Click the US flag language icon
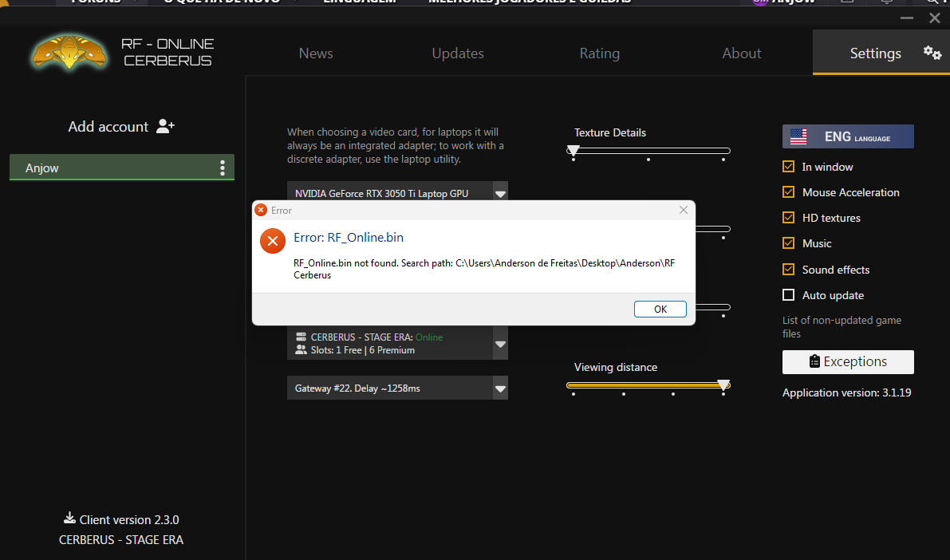Viewport: 950px width, 560px height. [x=798, y=136]
